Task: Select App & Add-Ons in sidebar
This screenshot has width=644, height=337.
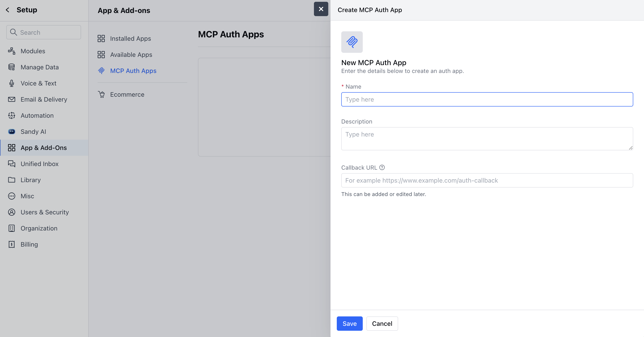Action: 44,148
